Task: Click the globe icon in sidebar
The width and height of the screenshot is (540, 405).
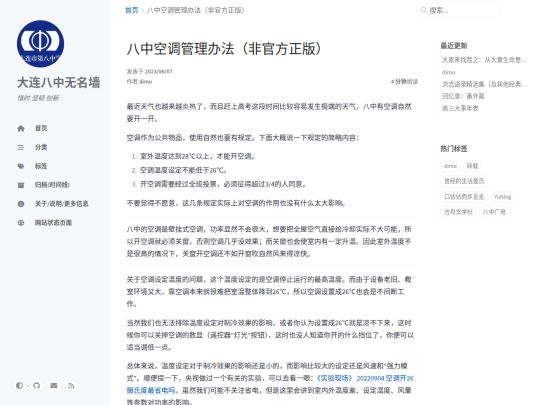Action: point(21,223)
